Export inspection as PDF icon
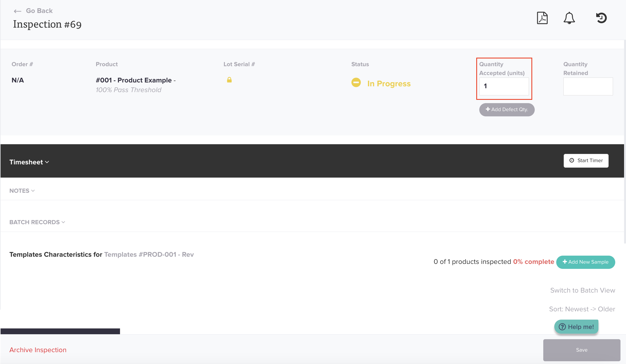This screenshot has width=626, height=364. [542, 18]
